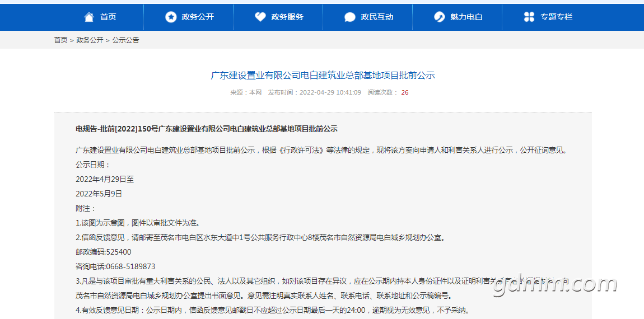This screenshot has height=319, width=644.
Task: Click the publish time 2022-04-29 10:41:09
Action: [330, 92]
